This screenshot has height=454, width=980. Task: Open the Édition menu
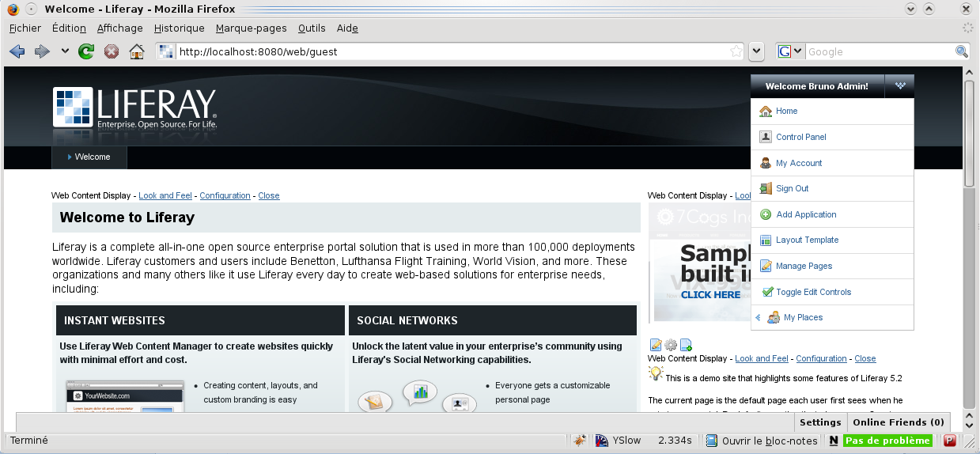pos(69,28)
